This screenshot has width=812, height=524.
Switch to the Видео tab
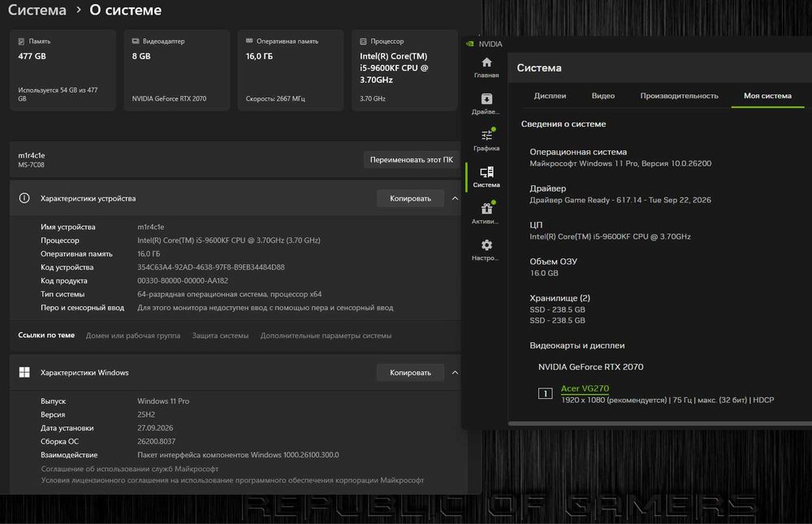pyautogui.click(x=603, y=96)
